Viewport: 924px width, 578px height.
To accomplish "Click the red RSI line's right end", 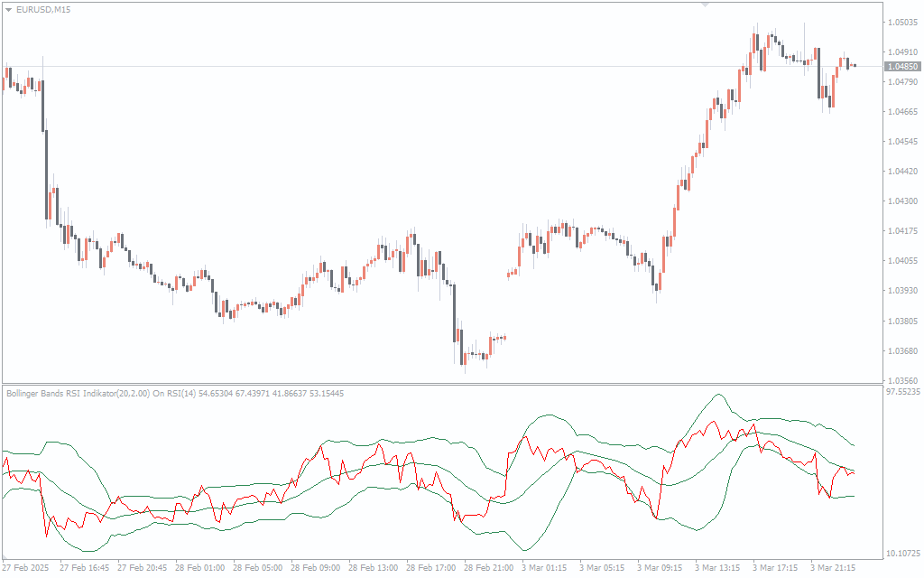I will (x=854, y=472).
